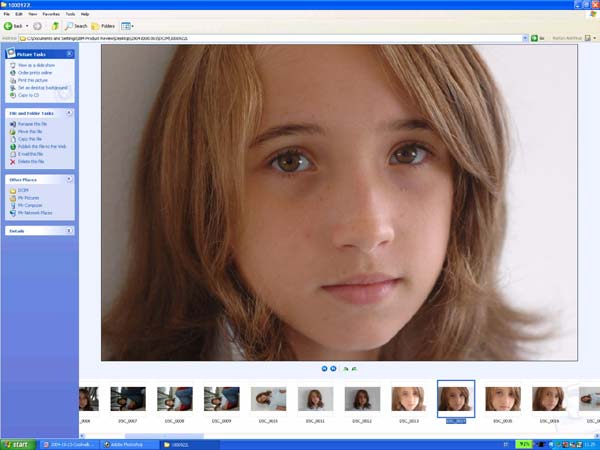The image size is (600, 450).
Task: Open the Tools menu
Action: pyautogui.click(x=70, y=14)
